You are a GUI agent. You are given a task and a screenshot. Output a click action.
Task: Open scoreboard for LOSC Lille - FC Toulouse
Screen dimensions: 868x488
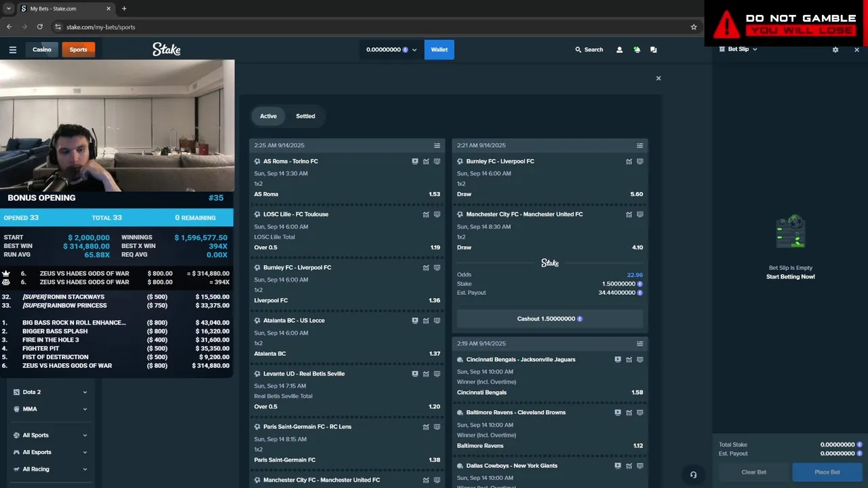[437, 214]
